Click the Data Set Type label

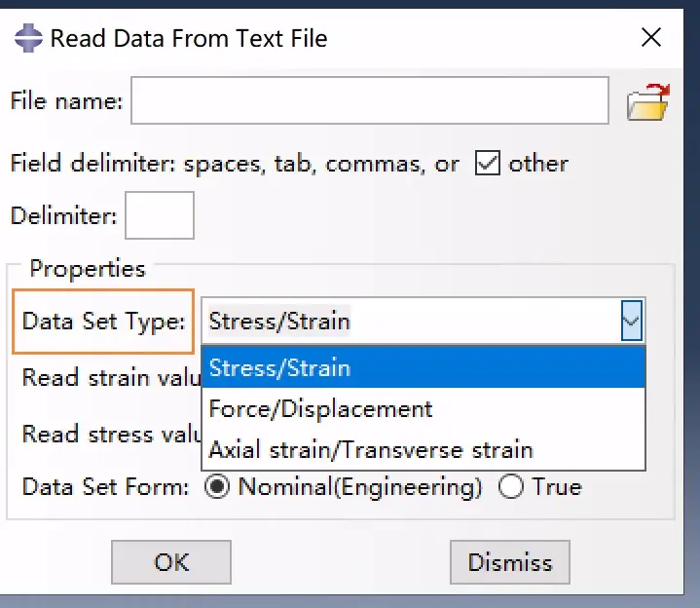pos(103,322)
